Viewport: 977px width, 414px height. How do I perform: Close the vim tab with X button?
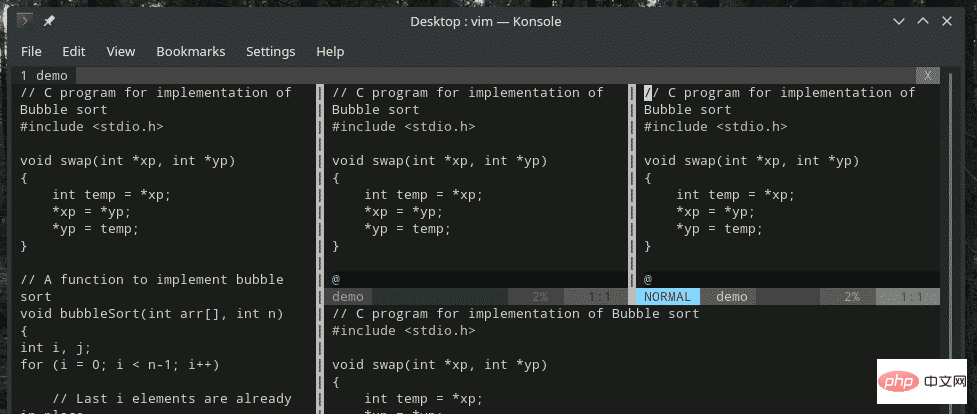point(928,76)
